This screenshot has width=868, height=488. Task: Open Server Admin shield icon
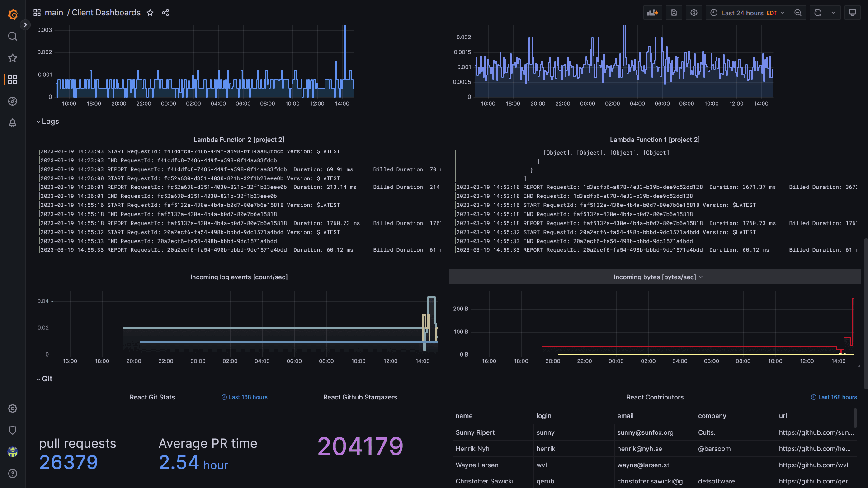[x=13, y=430]
